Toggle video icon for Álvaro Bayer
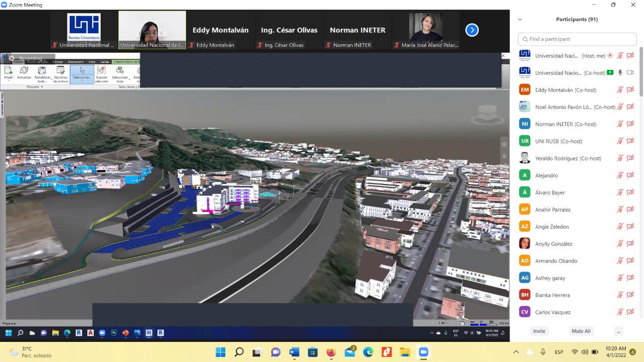Screen dimensions: 644x362 630,193
